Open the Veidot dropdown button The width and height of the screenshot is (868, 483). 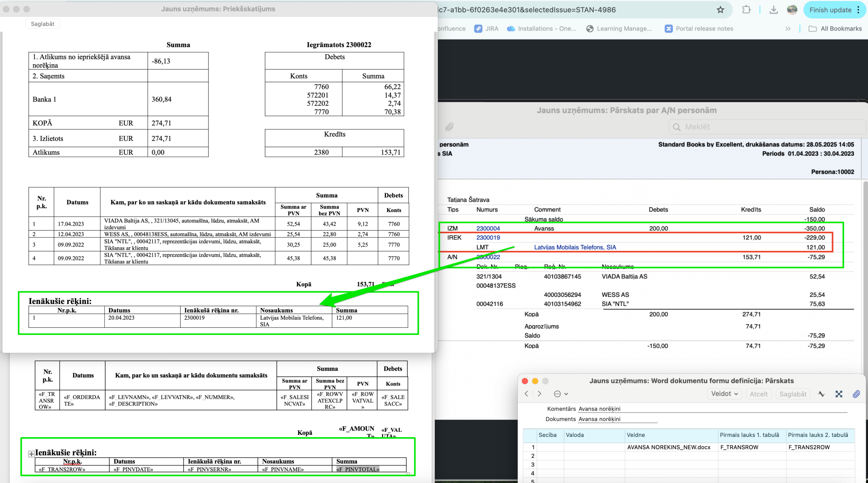click(725, 394)
